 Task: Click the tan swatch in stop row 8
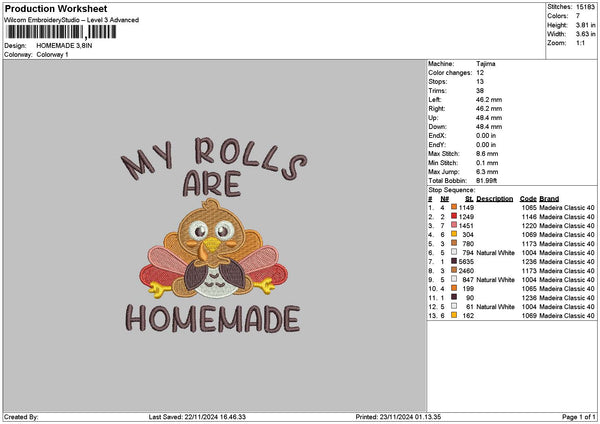tap(454, 270)
